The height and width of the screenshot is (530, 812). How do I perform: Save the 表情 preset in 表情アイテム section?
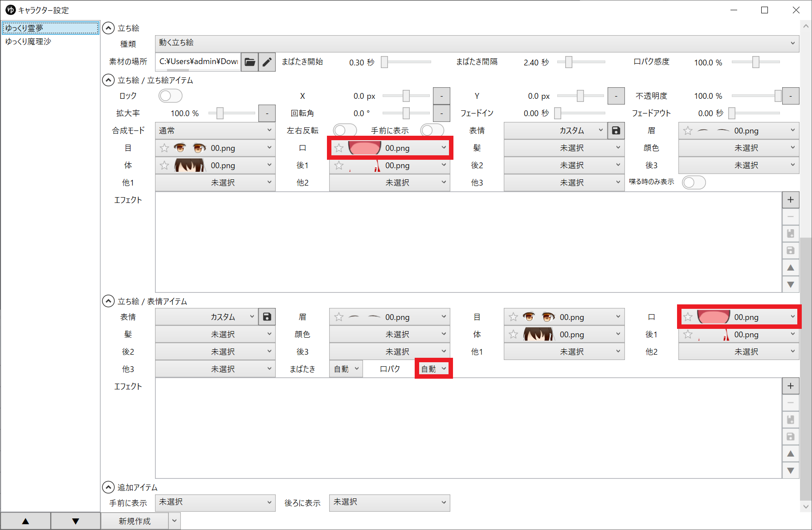[267, 317]
